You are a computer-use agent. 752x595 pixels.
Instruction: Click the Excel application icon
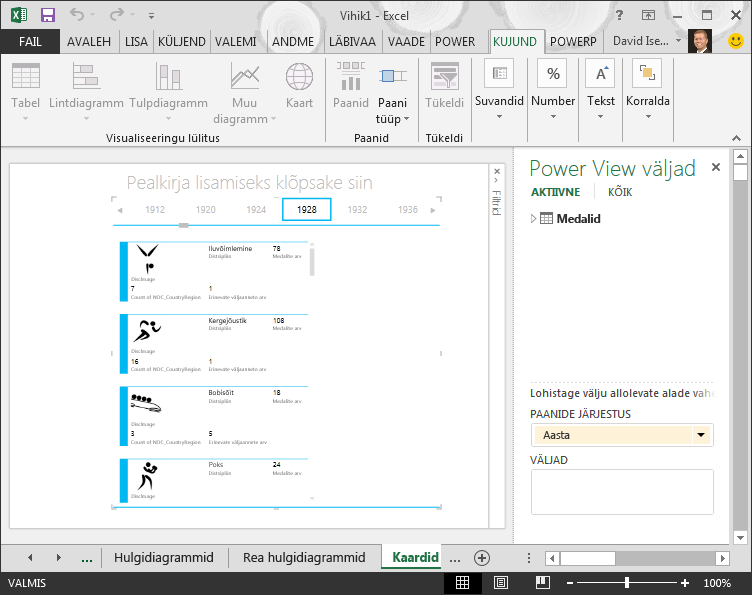click(19, 15)
